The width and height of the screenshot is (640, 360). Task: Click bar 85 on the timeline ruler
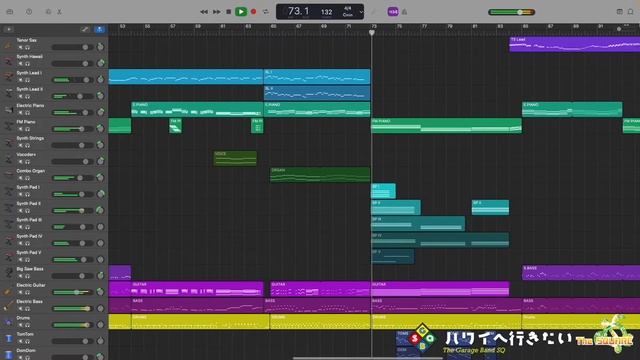coord(525,27)
